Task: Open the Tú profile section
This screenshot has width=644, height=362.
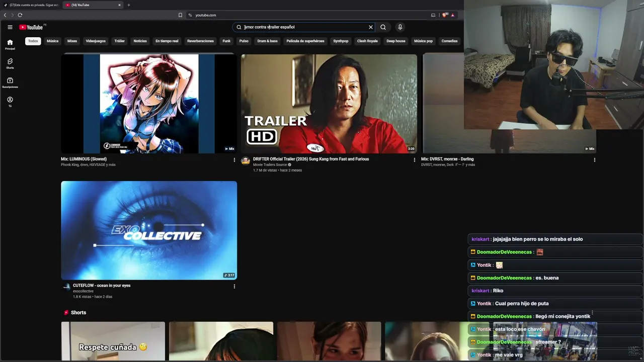Action: [x=10, y=102]
